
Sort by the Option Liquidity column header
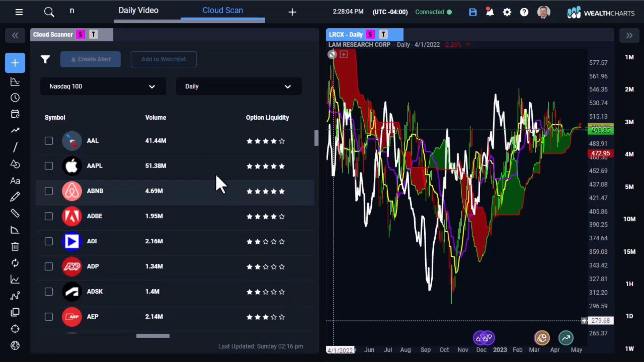point(267,117)
